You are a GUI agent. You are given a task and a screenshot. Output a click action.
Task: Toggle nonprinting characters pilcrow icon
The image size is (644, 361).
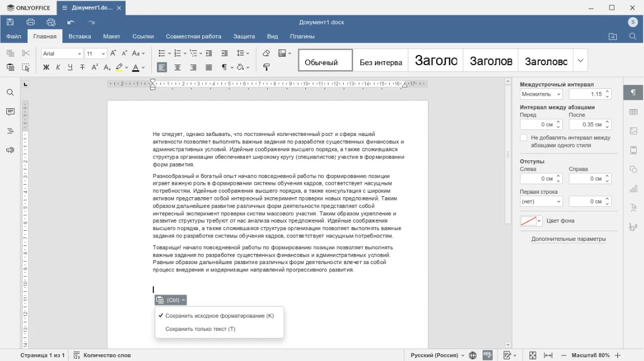point(225,67)
